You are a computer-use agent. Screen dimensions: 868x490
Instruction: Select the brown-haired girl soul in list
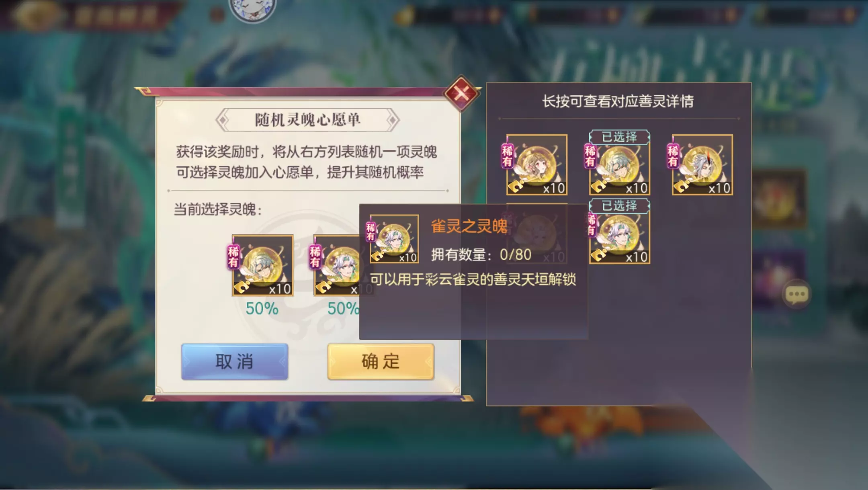(536, 165)
